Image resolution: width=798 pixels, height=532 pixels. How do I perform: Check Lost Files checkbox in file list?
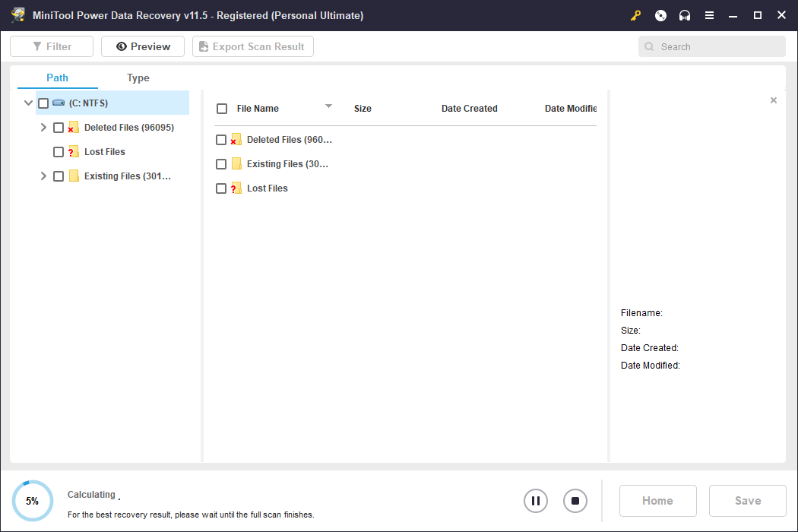point(221,188)
